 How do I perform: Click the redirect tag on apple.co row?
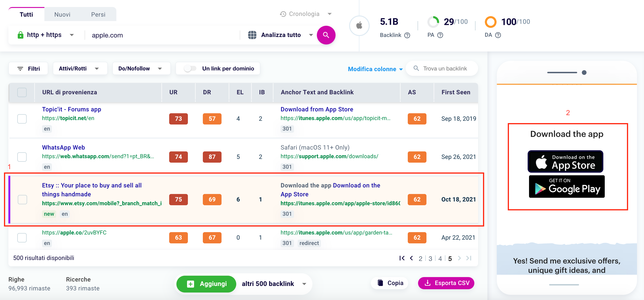(x=309, y=243)
